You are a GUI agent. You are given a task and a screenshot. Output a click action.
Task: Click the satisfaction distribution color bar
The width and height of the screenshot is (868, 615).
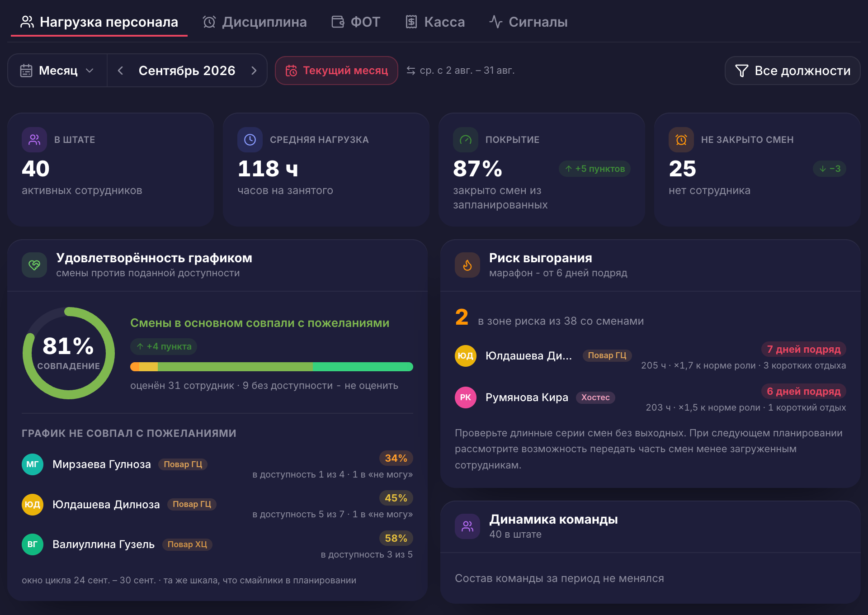(272, 367)
